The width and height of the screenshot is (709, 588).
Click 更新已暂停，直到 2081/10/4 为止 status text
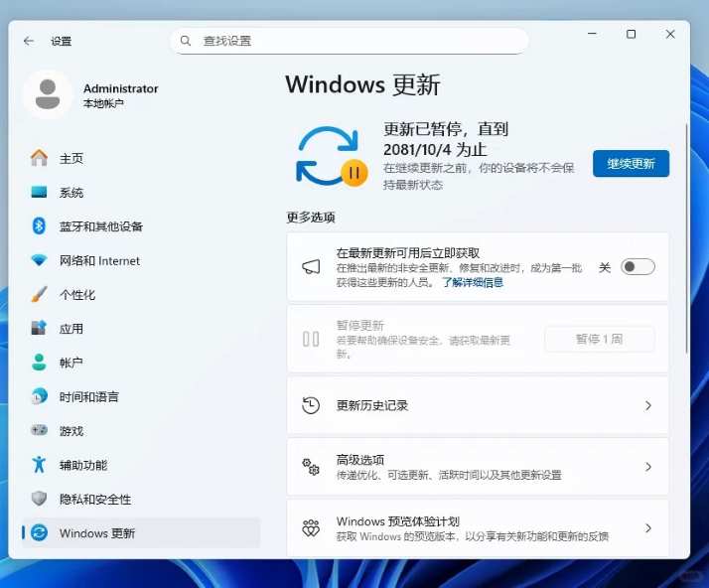coord(446,139)
